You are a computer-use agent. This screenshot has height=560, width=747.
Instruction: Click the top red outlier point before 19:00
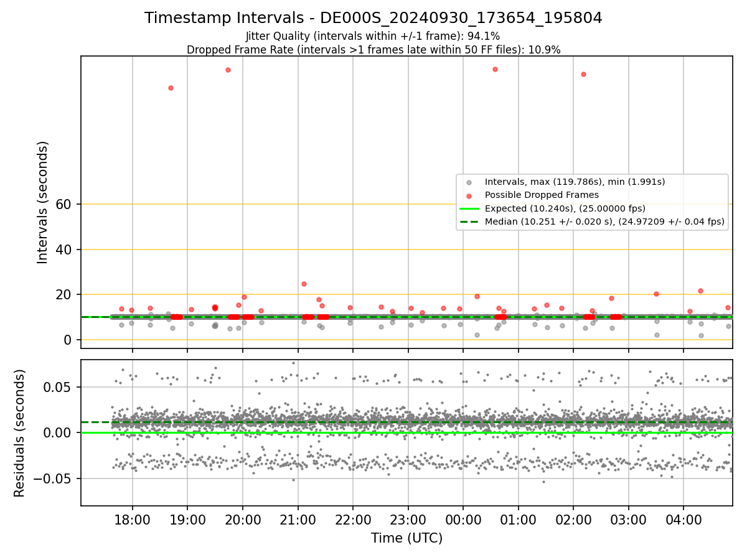pyautogui.click(x=171, y=88)
